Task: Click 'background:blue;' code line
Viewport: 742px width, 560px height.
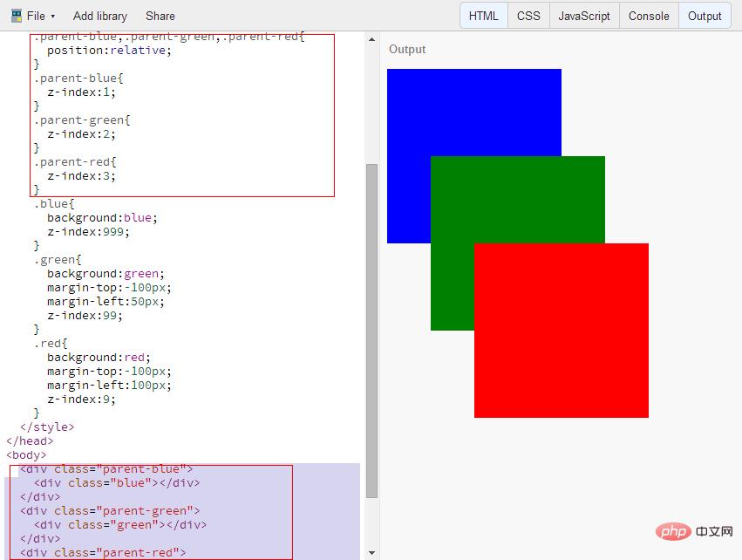Action: point(102,218)
